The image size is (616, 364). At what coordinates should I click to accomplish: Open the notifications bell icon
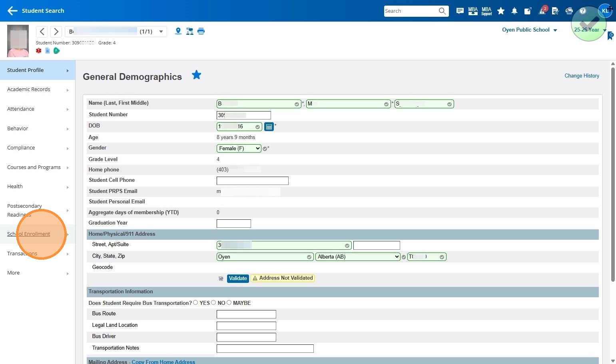coord(514,11)
